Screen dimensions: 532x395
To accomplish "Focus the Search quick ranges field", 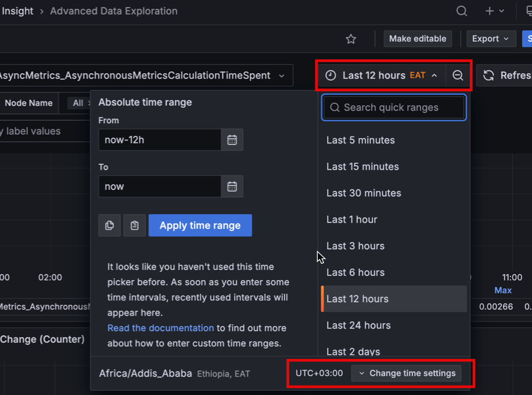I will tap(394, 107).
